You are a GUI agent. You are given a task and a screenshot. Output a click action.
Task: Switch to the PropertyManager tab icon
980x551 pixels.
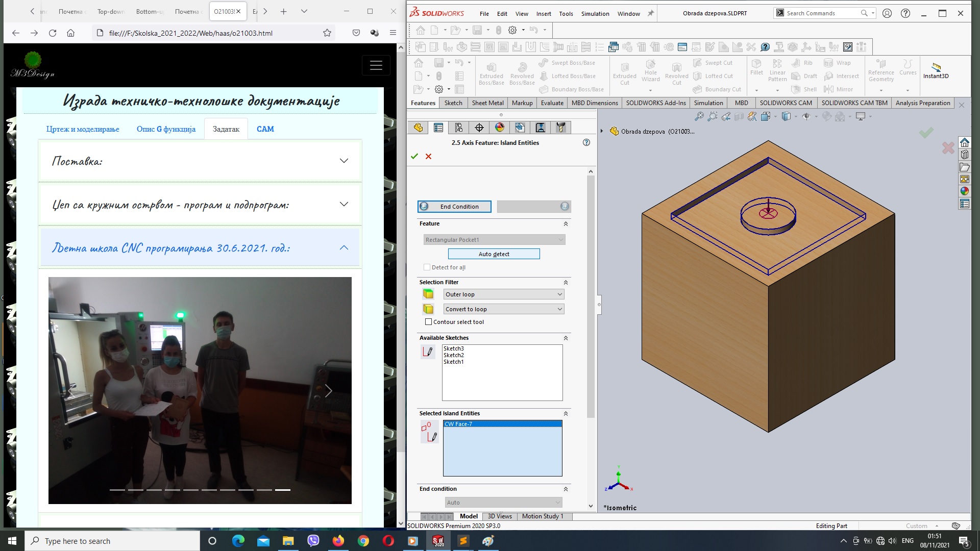438,128
